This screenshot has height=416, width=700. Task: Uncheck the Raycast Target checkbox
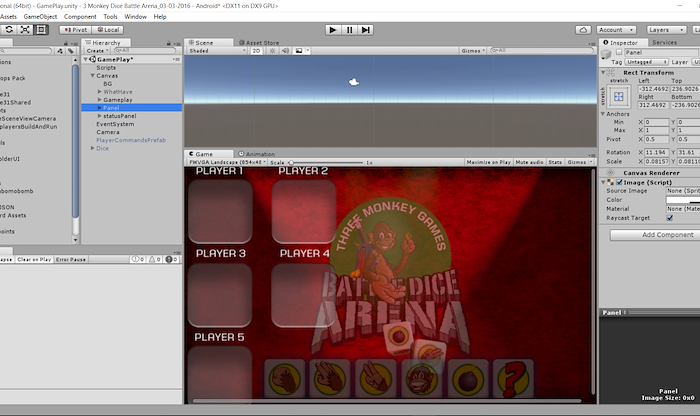tap(670, 218)
